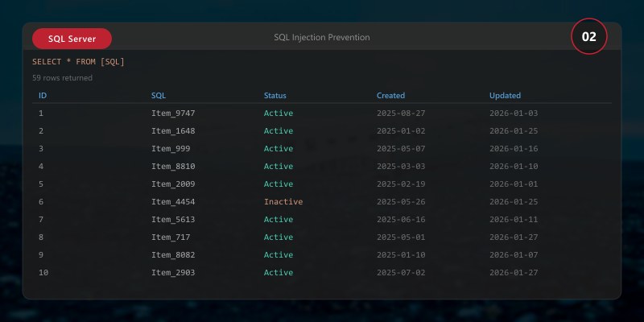The width and height of the screenshot is (644, 322).
Task: Click updated date 2026-01-10
Action: tap(514, 166)
